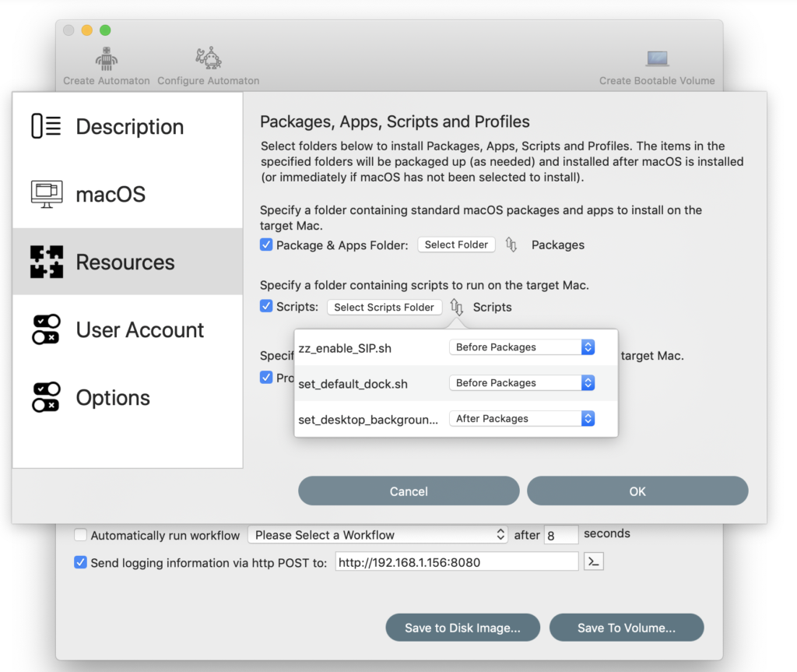Click the Options switches icon in sidebar
This screenshot has width=797, height=672.
coord(46,397)
